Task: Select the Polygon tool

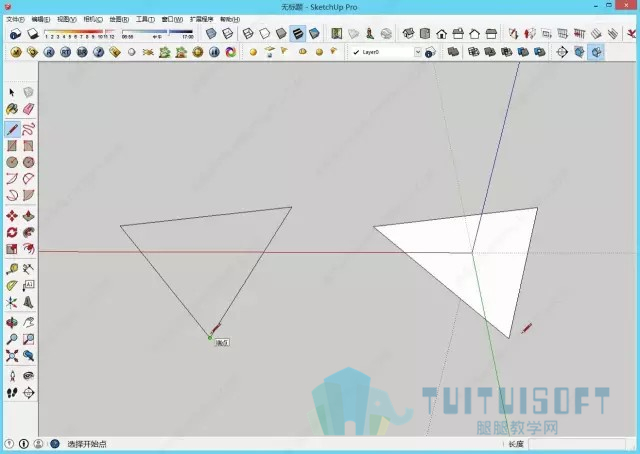Action: point(28,162)
